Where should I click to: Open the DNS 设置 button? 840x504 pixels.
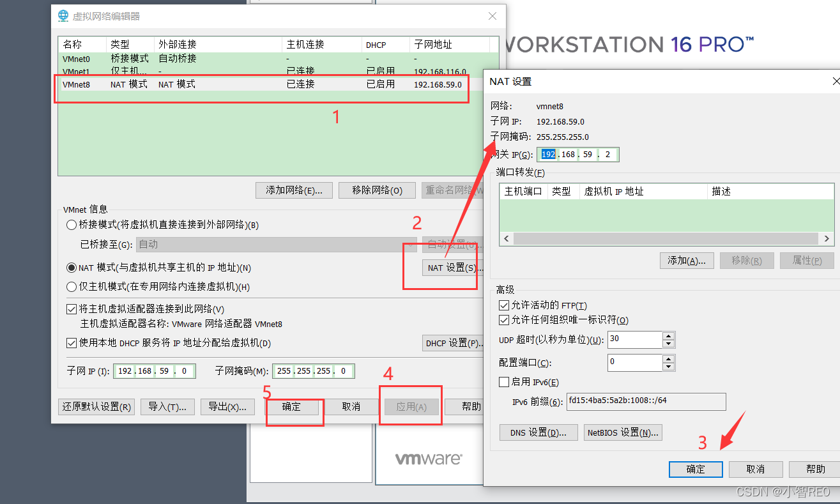click(x=538, y=432)
